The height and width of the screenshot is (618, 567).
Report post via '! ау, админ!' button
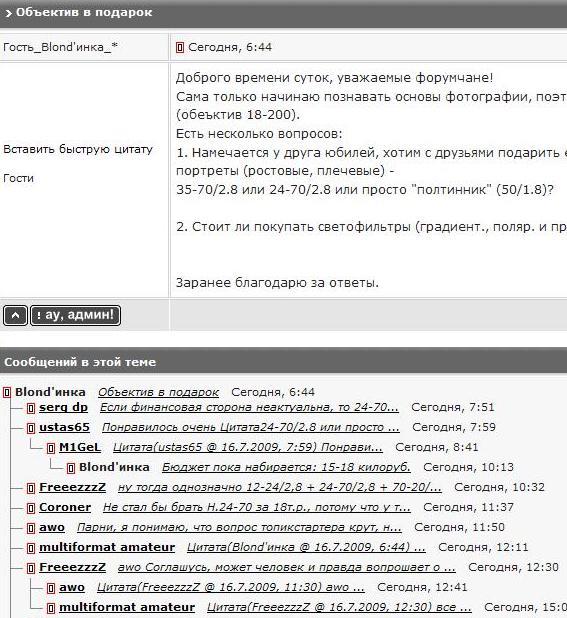tap(75, 315)
